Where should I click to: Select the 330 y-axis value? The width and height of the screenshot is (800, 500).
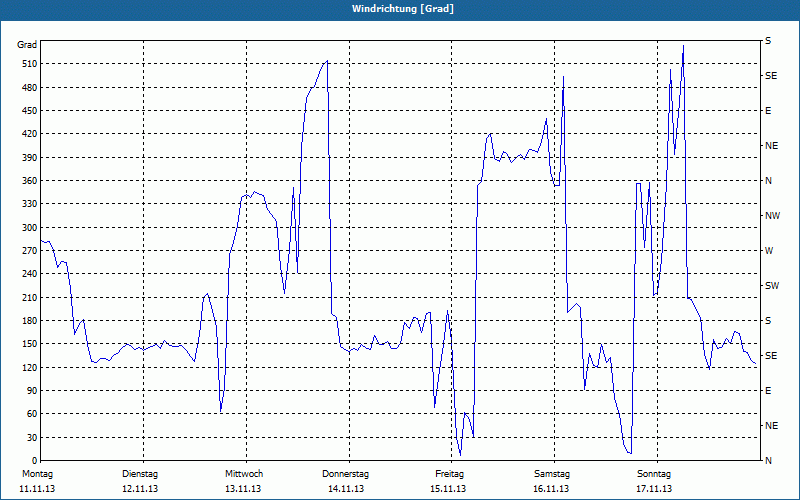click(30, 204)
